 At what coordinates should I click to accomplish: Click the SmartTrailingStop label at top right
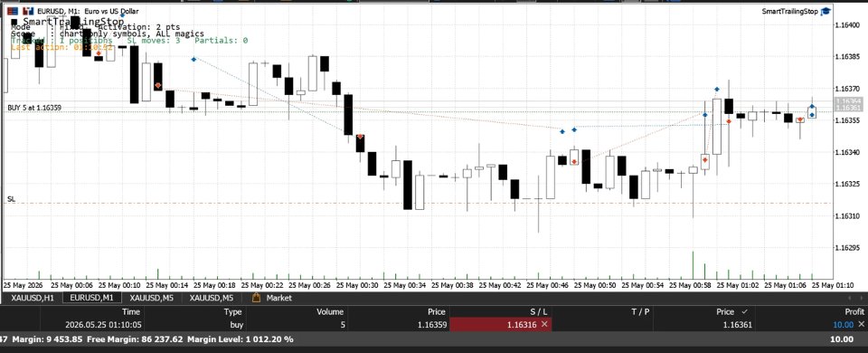[789, 11]
